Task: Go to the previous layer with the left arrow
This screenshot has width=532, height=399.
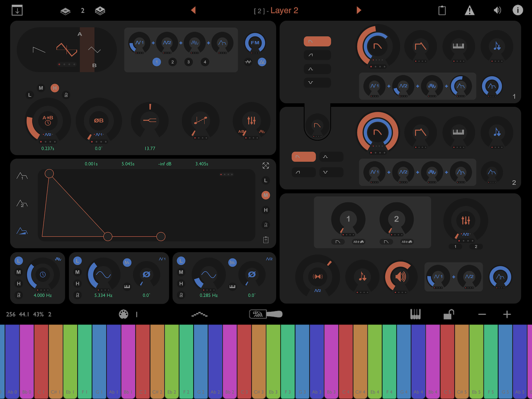Action: coord(193,11)
